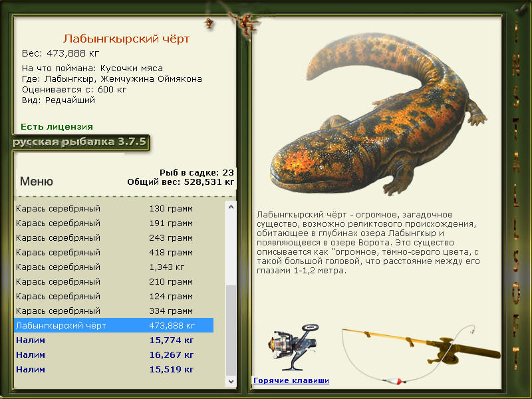The width and height of the screenshot is (532, 399).
Task: Select Карась серебряный 1,343 кг row
Action: [x=114, y=267]
